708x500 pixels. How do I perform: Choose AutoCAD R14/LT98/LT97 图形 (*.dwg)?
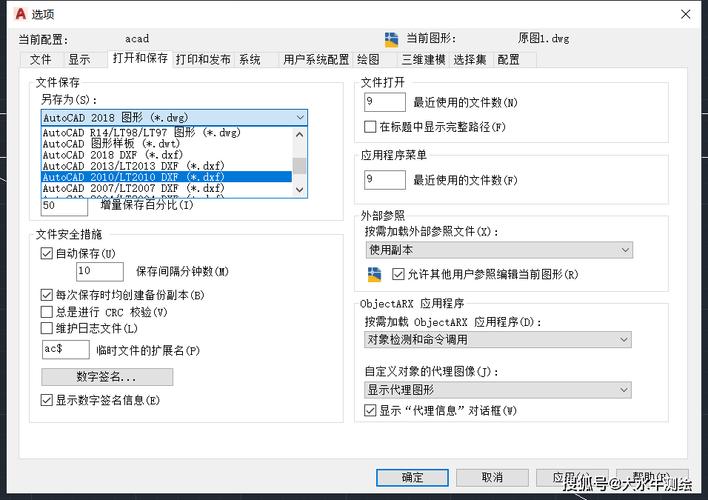click(166, 133)
